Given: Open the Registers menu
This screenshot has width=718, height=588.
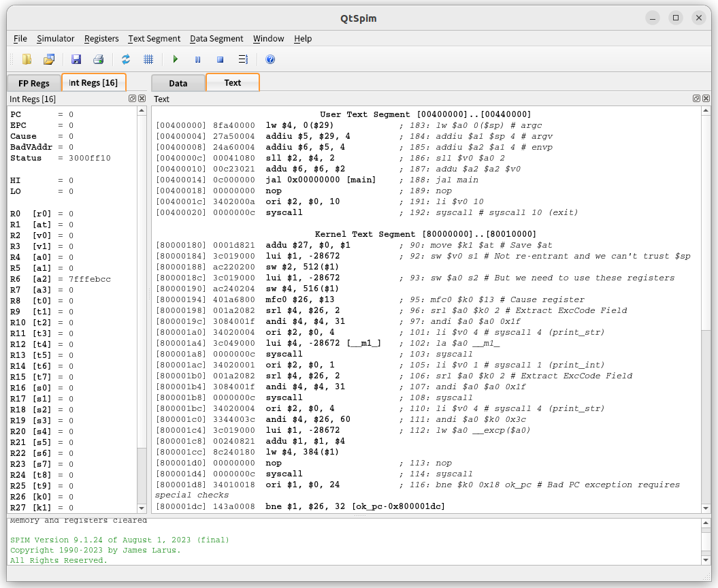Looking at the screenshot, I should click(101, 39).
